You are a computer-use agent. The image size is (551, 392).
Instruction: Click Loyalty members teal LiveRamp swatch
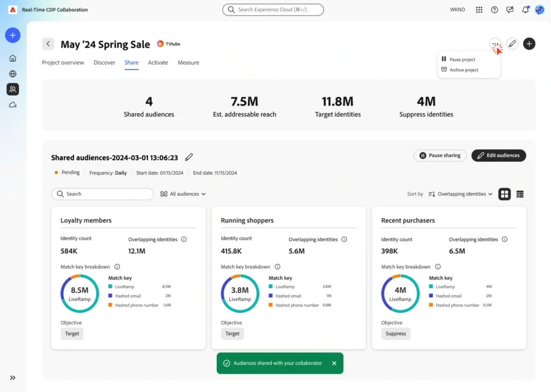tap(110, 287)
